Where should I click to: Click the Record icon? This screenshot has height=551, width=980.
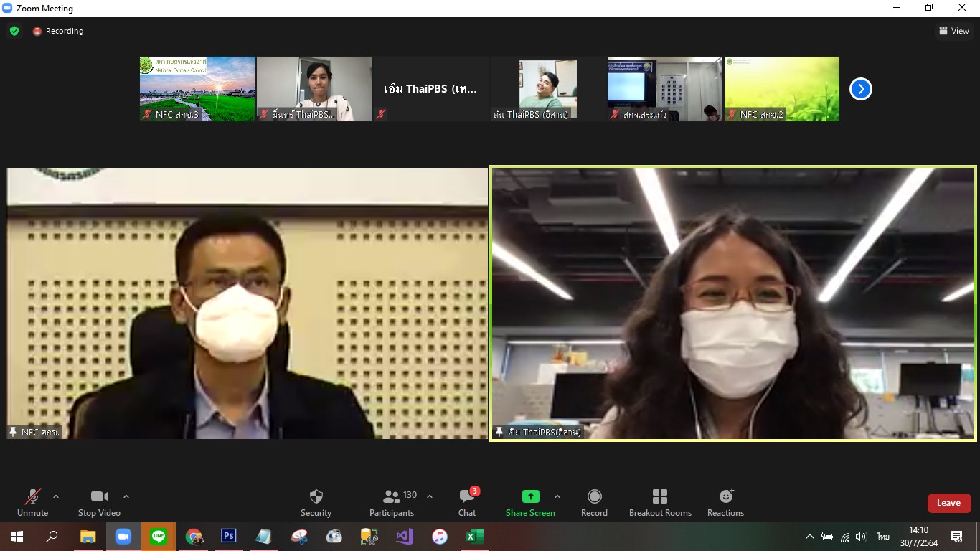click(x=594, y=503)
